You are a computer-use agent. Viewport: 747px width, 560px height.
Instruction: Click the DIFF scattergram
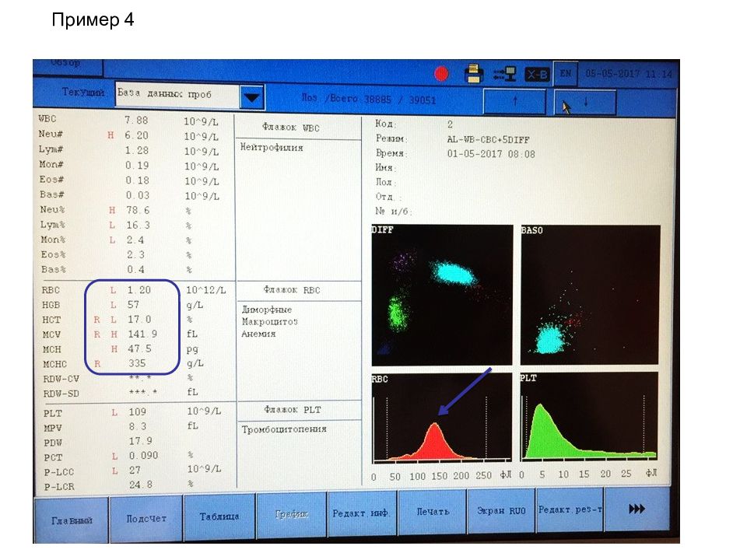click(x=442, y=296)
